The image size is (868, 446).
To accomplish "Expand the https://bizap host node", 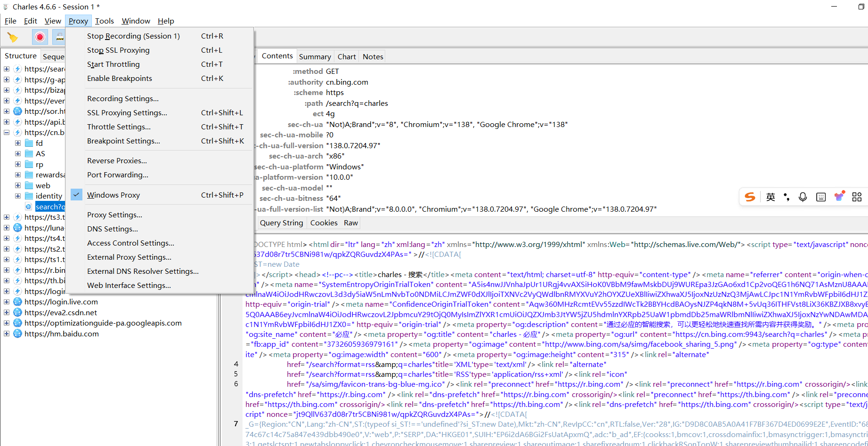I will [7, 90].
